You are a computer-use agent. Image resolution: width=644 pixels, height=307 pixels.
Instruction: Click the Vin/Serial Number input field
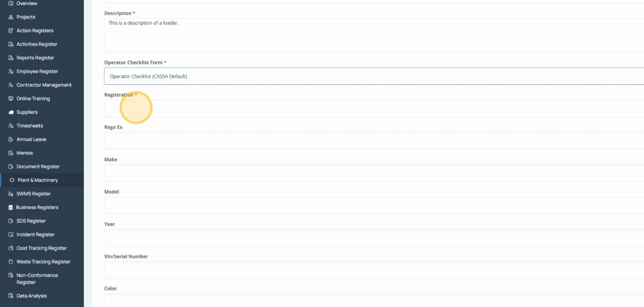pos(374,270)
